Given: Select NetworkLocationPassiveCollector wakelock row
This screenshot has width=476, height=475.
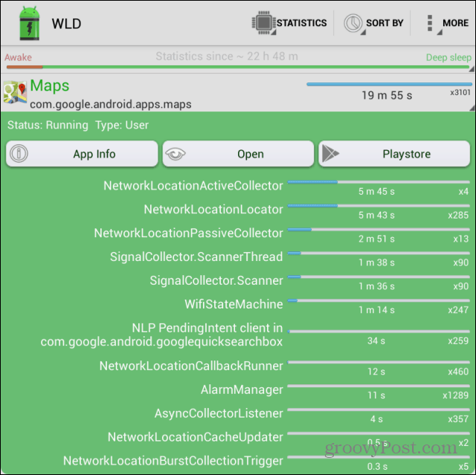Looking at the screenshot, I should pyautogui.click(x=238, y=233).
